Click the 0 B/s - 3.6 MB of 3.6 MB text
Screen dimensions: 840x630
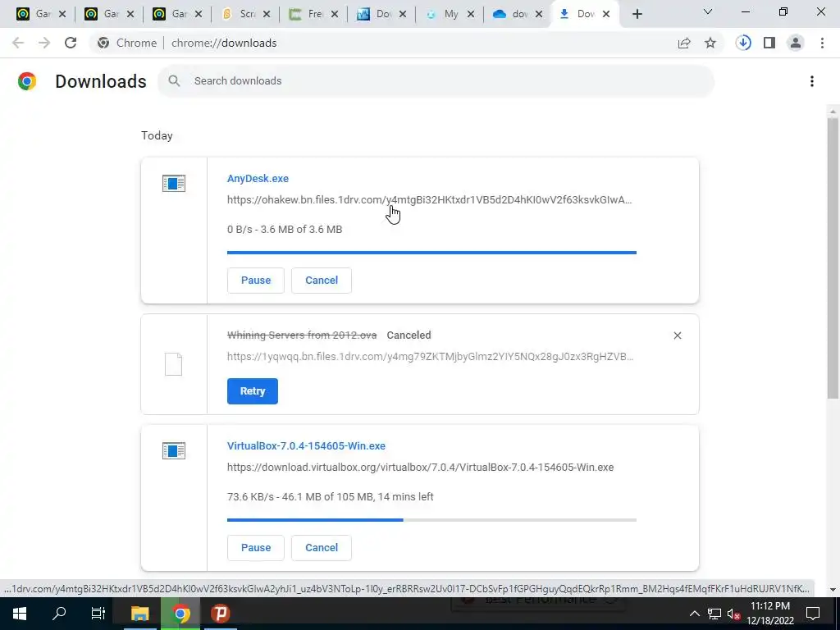285,230
